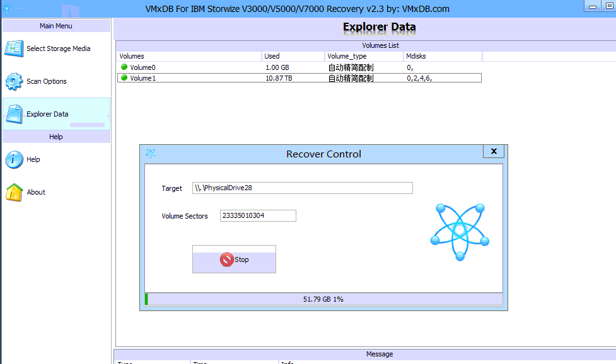Select the Volume1 row

(x=299, y=78)
